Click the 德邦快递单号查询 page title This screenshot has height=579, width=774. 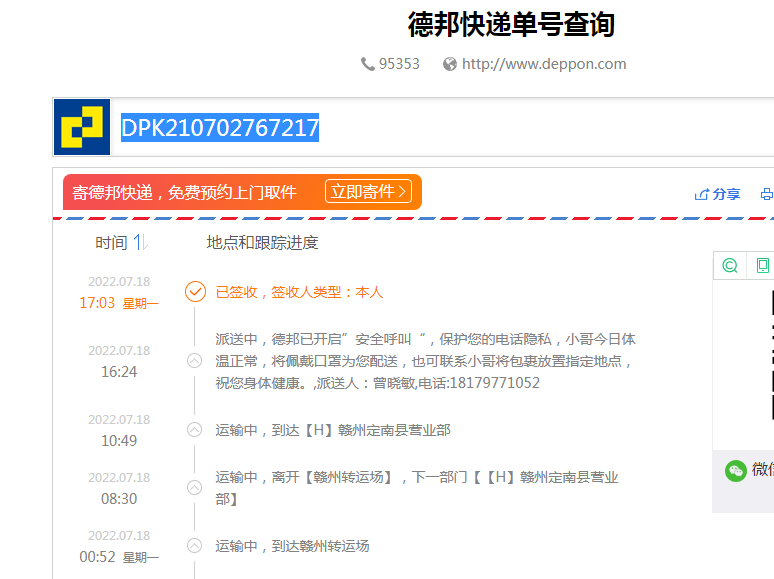pos(511,24)
